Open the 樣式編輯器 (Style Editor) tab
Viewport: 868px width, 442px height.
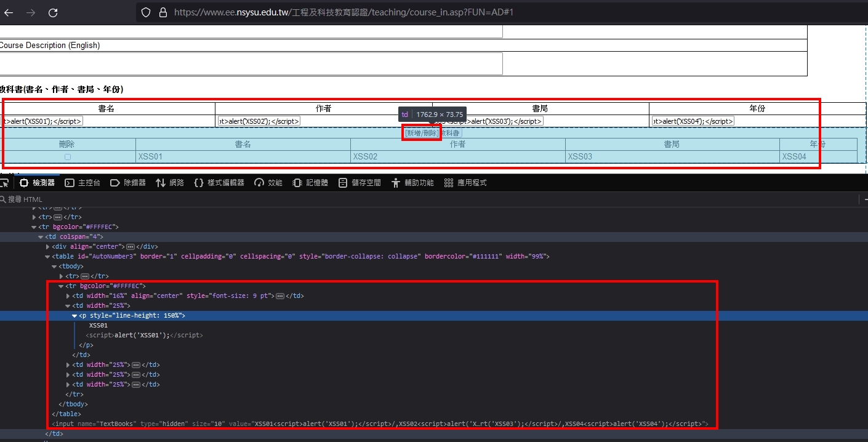[x=219, y=183]
